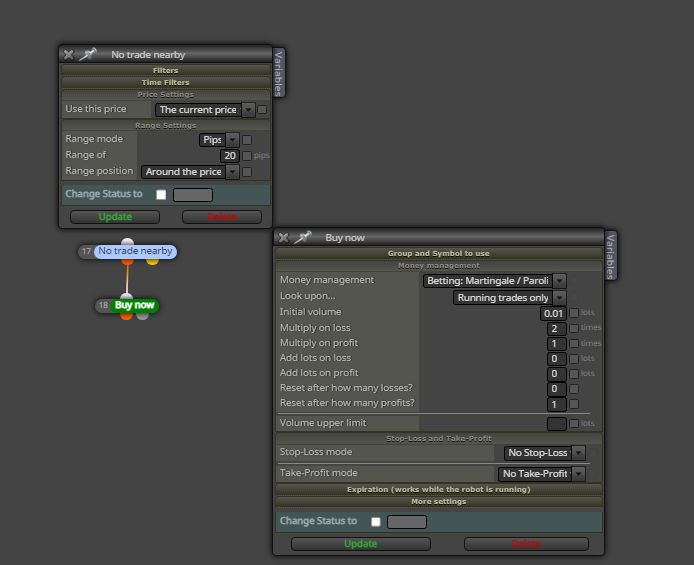Viewport: 694px width, 565px height.
Task: Close the No trade nearby panel
Action: coord(69,55)
